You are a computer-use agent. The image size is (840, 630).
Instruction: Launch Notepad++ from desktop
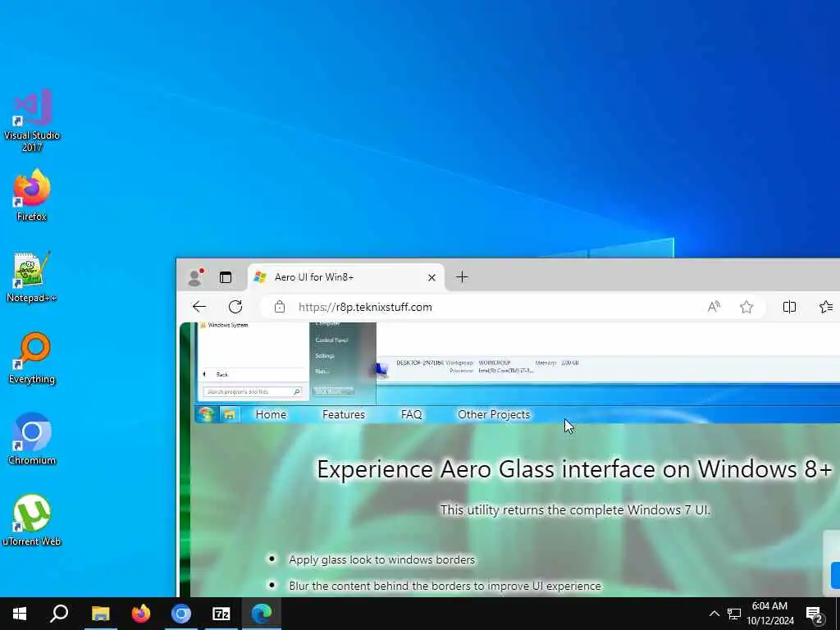click(x=32, y=277)
